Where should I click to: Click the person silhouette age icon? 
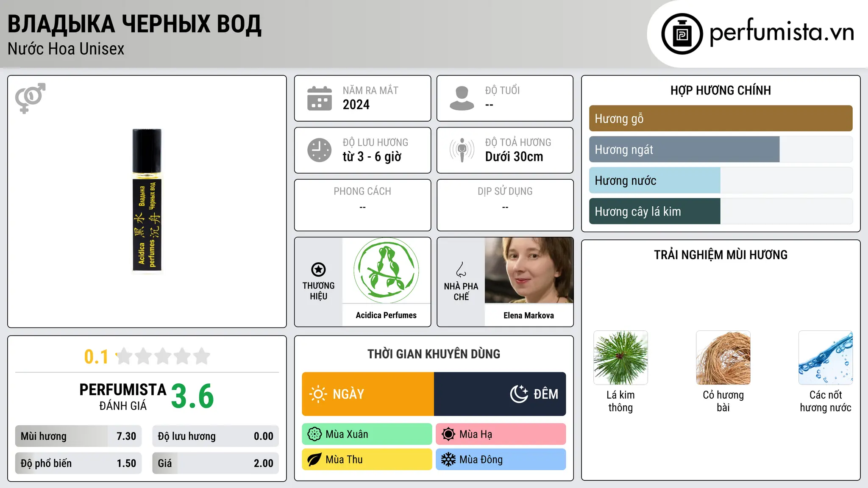tap(462, 98)
